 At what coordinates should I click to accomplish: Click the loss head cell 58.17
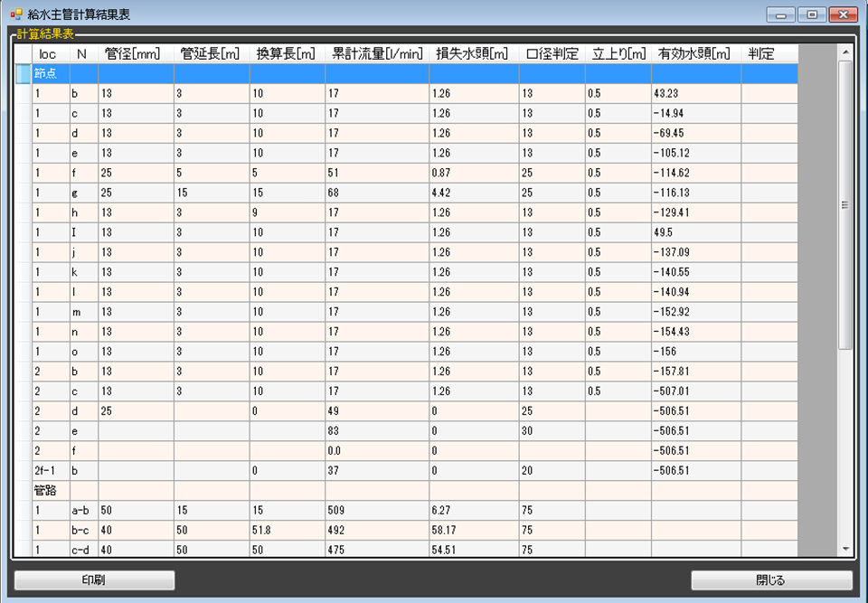click(474, 531)
